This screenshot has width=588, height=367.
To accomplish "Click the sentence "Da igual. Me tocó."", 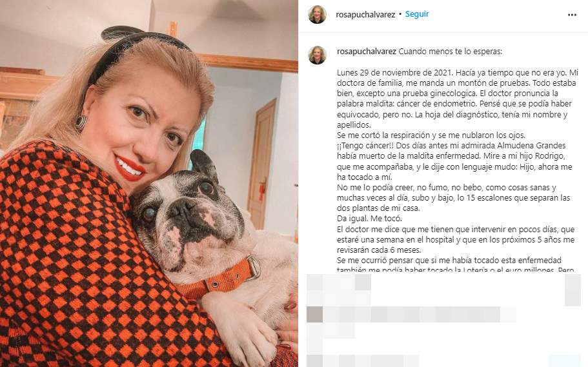I will pos(369,218).
